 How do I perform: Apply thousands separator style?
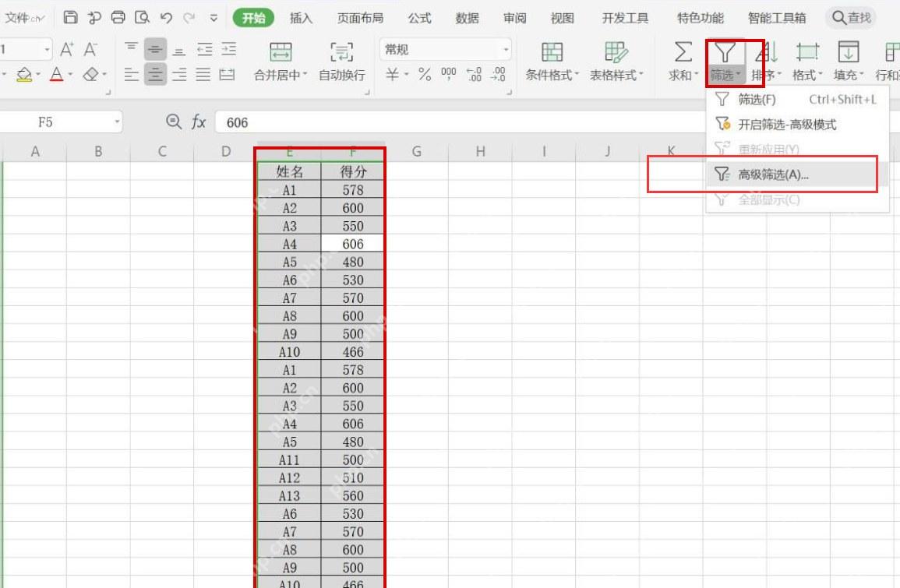click(x=448, y=74)
